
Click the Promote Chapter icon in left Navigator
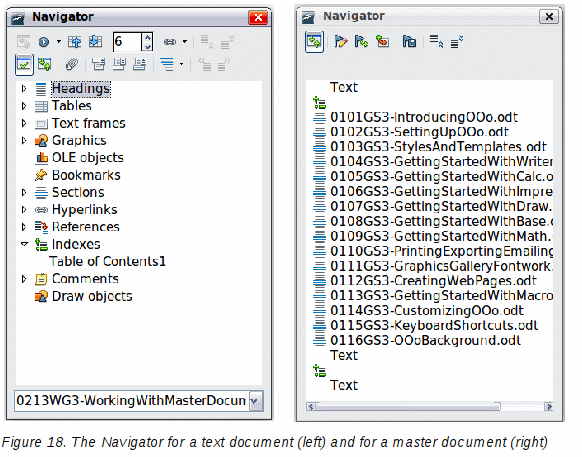(x=206, y=42)
